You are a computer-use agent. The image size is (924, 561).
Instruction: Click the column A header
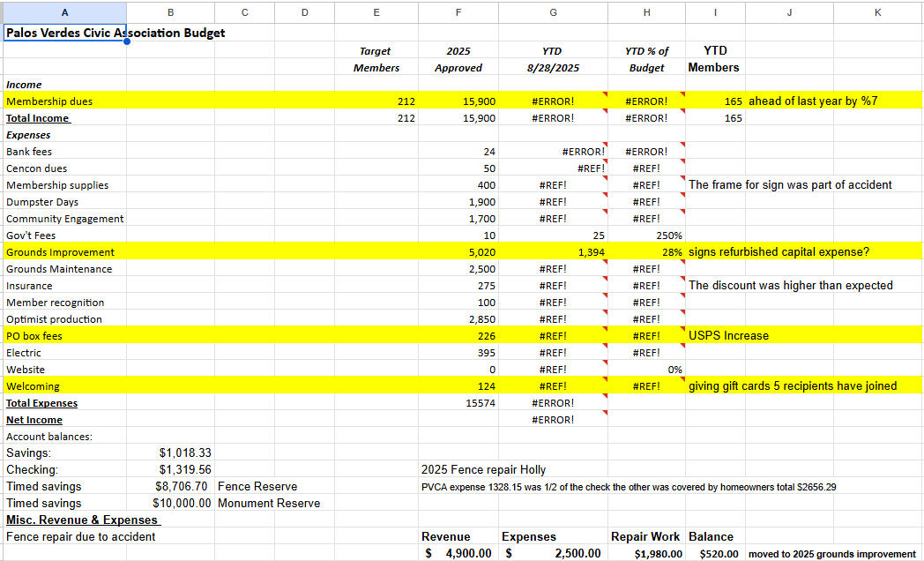[64, 12]
